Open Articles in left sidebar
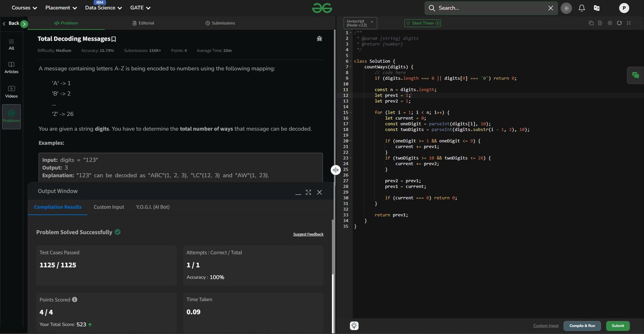The height and width of the screenshot is (334, 644). tap(11, 67)
